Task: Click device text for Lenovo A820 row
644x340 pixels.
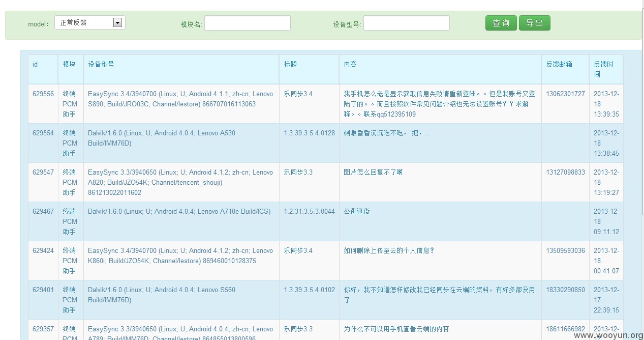Action: coord(180,182)
